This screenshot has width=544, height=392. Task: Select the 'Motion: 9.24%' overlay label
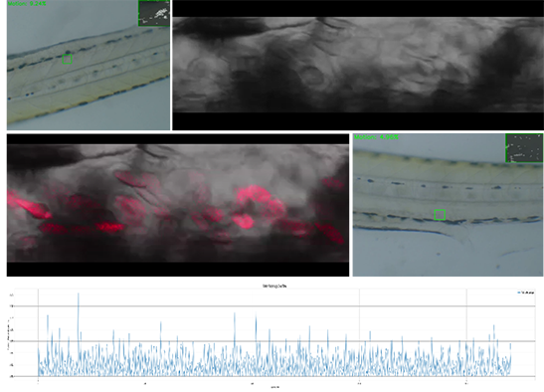click(27, 3)
